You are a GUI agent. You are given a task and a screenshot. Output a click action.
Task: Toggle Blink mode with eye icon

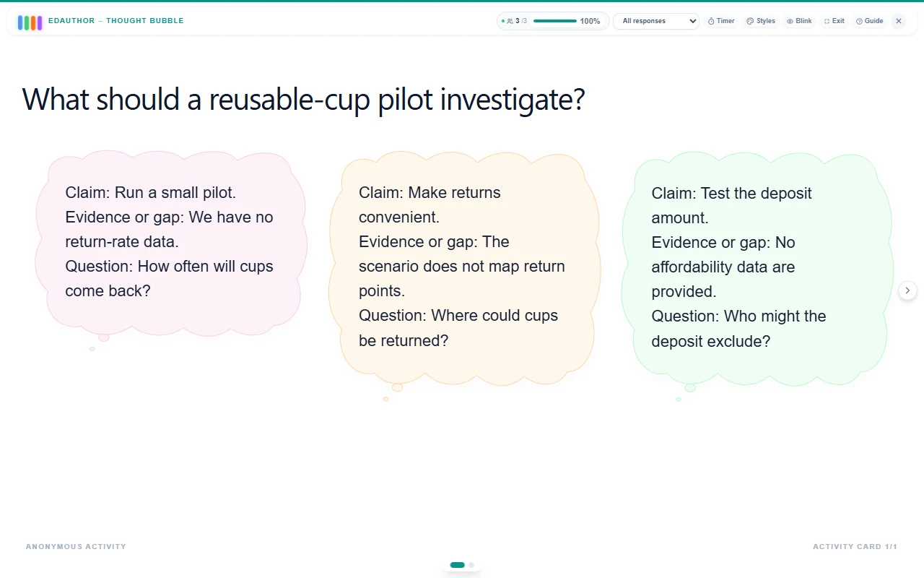pos(799,21)
